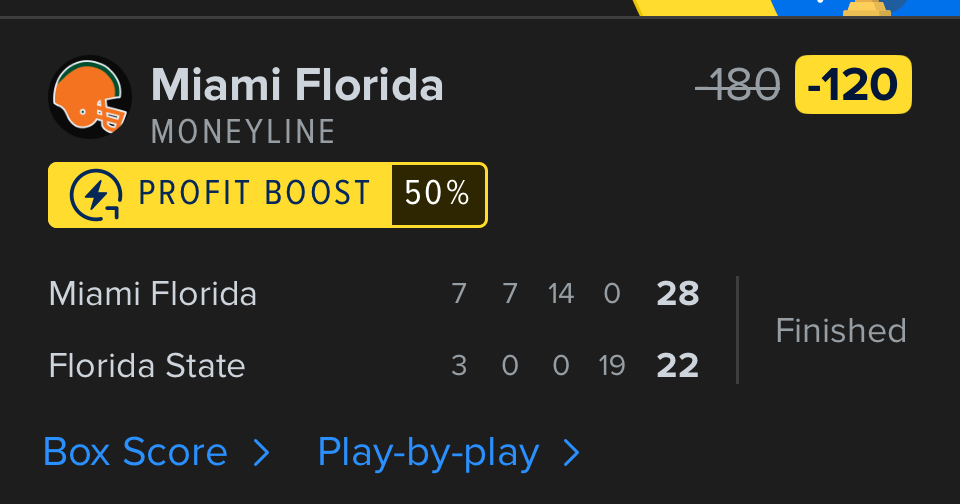Click the boosted -120 odds badge
960x504 pixels.
853,85
